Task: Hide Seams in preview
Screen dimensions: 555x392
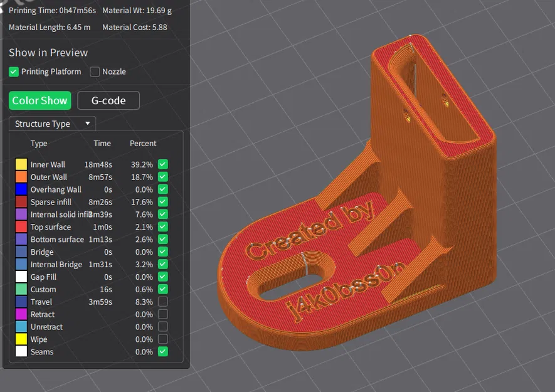Action: point(163,352)
